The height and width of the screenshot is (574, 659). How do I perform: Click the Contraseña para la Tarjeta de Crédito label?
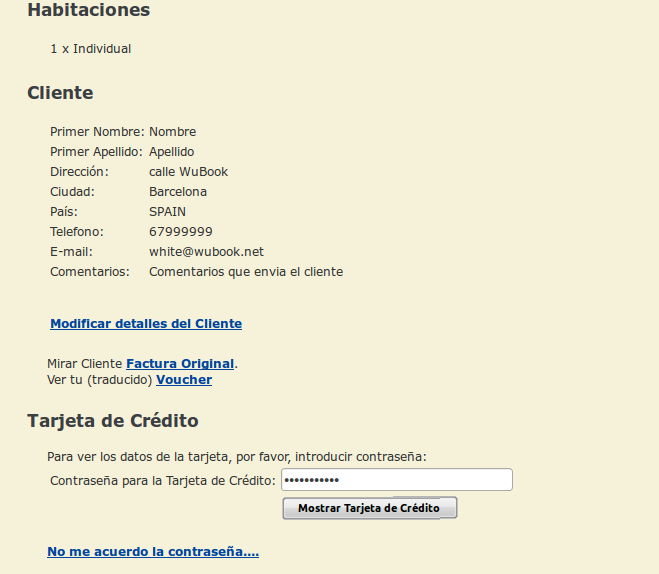pos(163,480)
